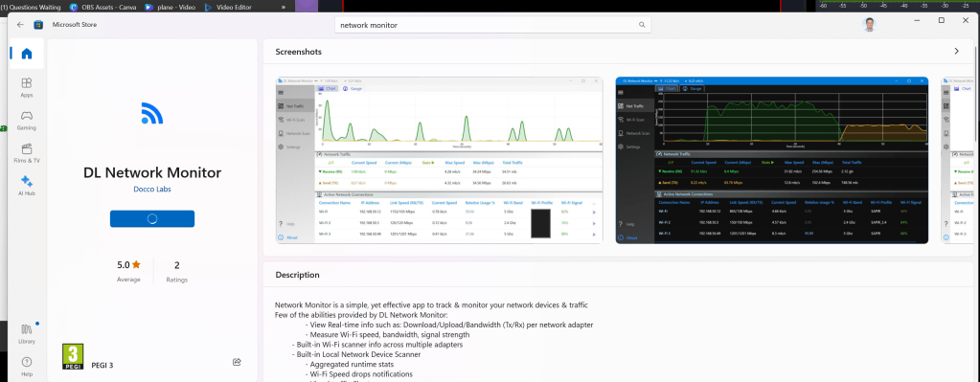Click the Description heading

pos(297,275)
